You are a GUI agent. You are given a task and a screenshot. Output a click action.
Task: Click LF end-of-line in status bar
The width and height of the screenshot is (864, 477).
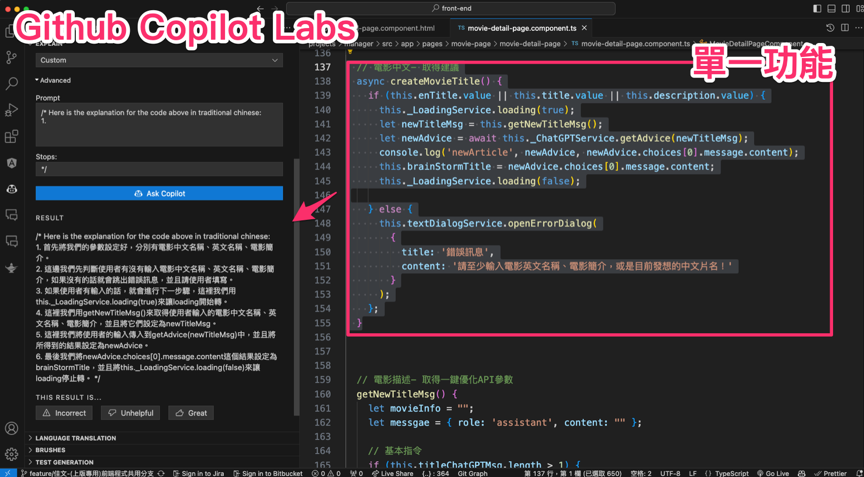[x=693, y=473]
